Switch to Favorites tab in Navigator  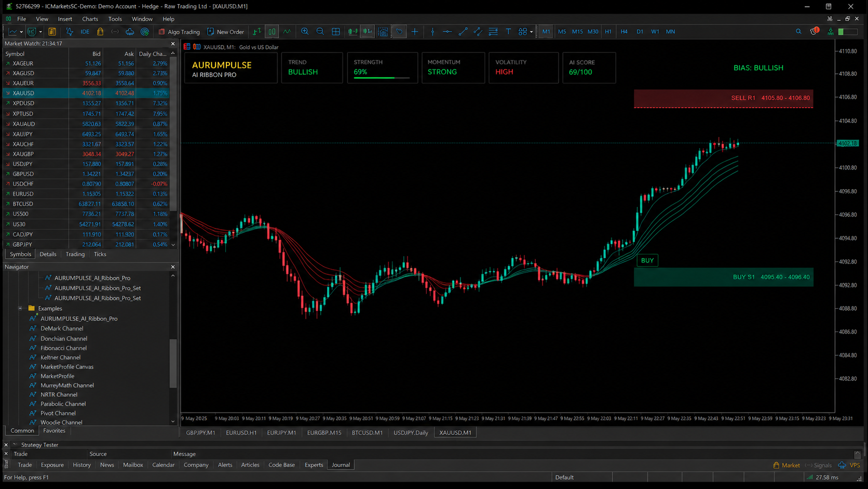pos(54,431)
